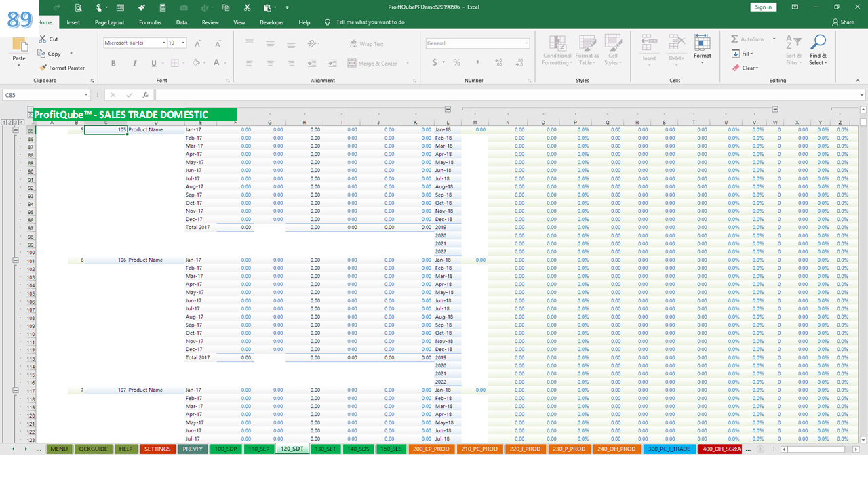
Task: Click the Paste clipboard icon
Action: click(x=19, y=45)
